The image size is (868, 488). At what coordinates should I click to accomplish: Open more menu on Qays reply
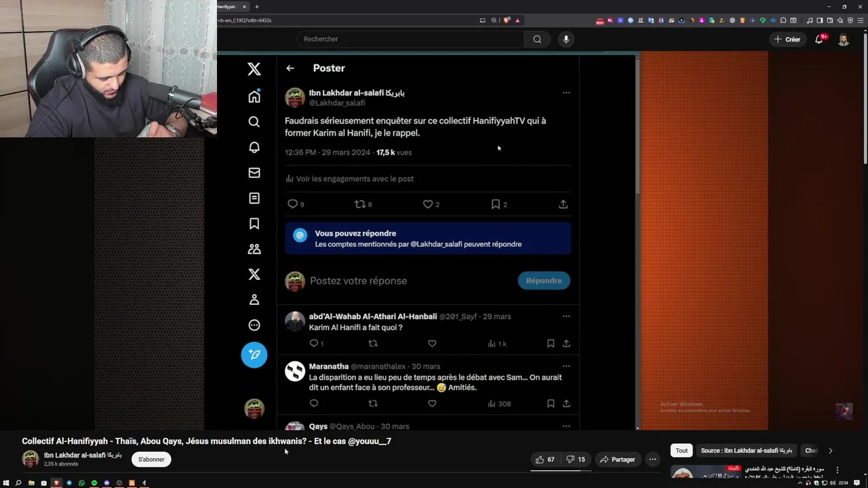click(566, 426)
